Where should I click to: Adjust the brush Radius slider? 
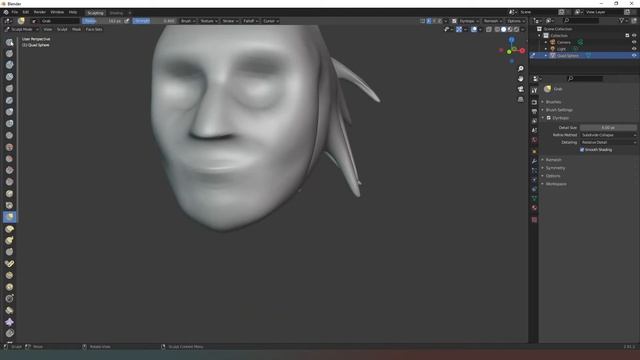pyautogui.click(x=102, y=21)
